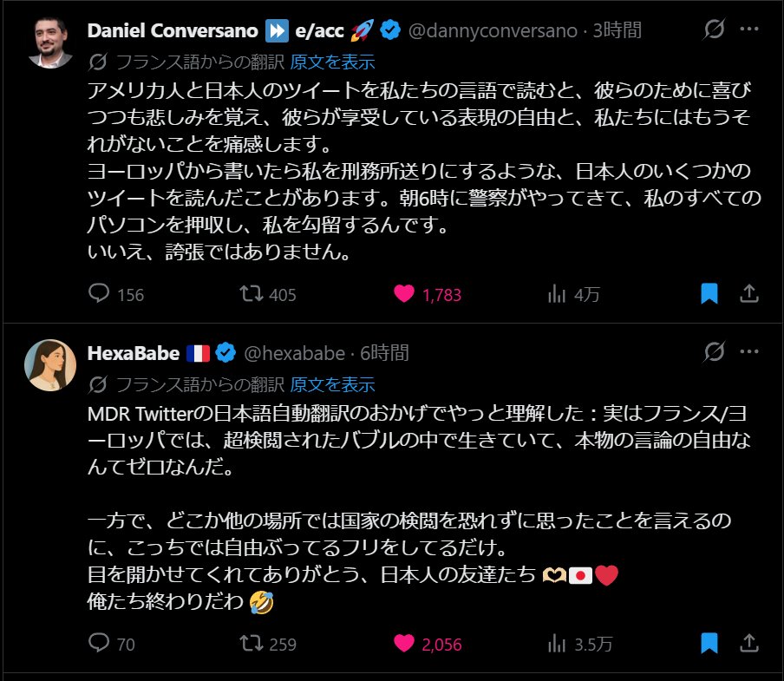Open @dannyconversano profile handle
784x681 pixels.
(x=493, y=30)
